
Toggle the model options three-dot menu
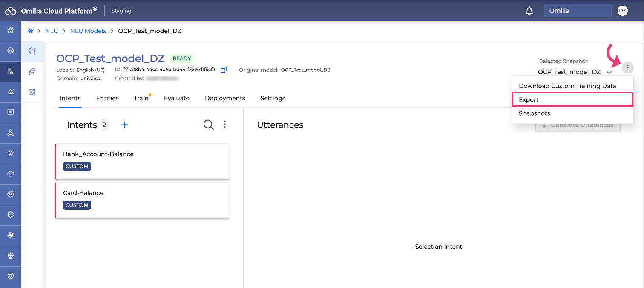[627, 68]
